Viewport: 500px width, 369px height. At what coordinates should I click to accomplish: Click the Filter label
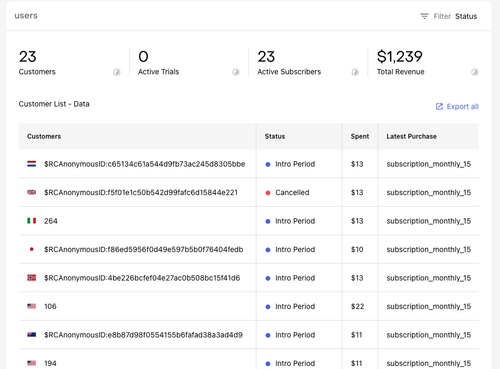[442, 16]
